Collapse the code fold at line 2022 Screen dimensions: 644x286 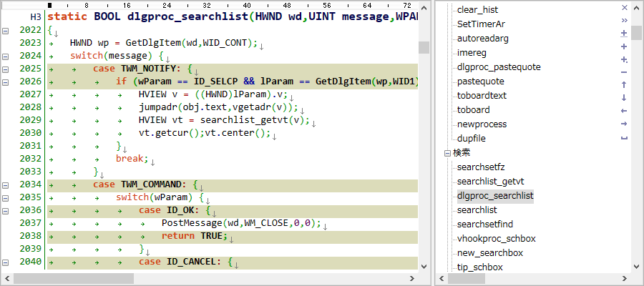tap(5, 31)
